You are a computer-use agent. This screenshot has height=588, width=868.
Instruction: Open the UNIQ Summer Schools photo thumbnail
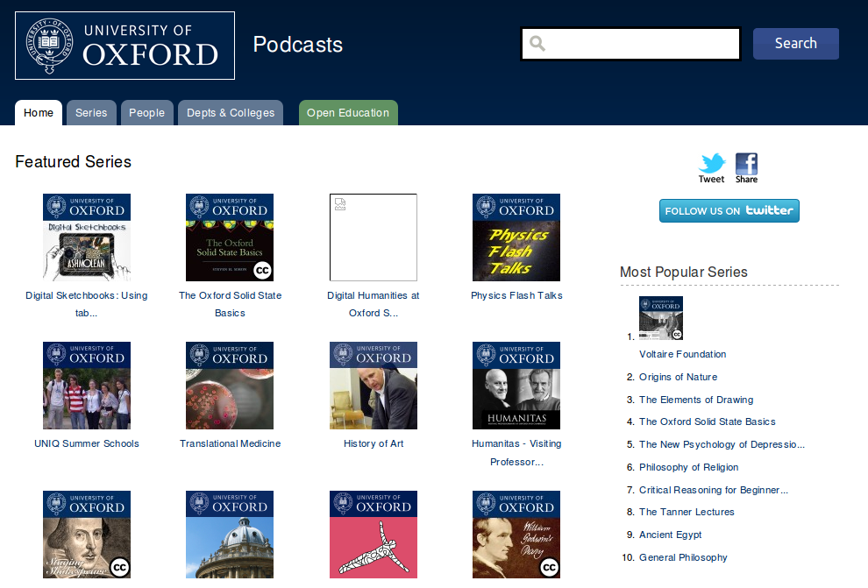click(x=87, y=386)
